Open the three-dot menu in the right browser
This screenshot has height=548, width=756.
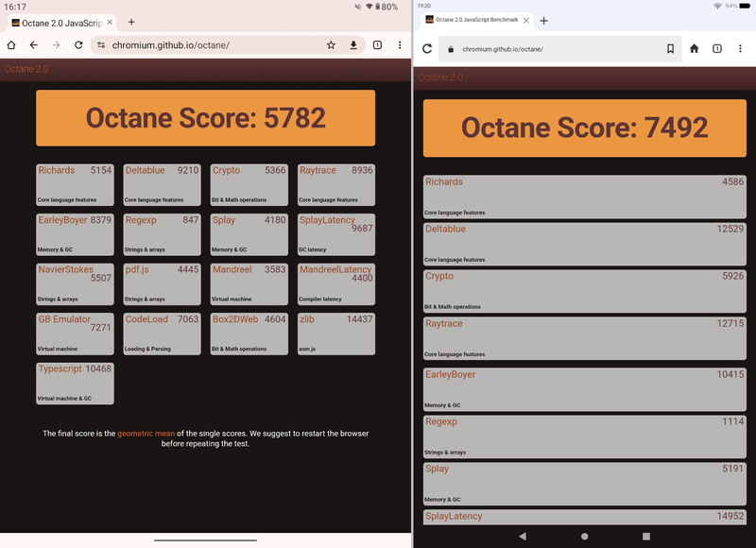tap(742, 48)
